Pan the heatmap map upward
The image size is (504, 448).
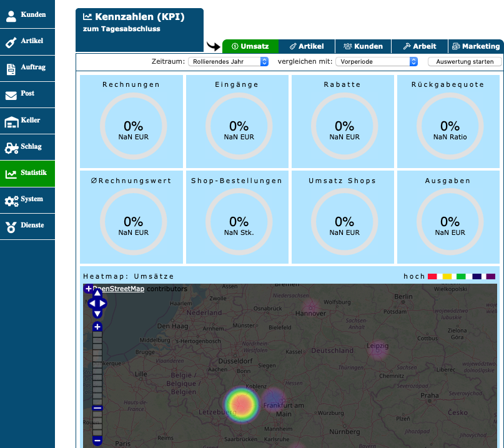click(x=97, y=294)
